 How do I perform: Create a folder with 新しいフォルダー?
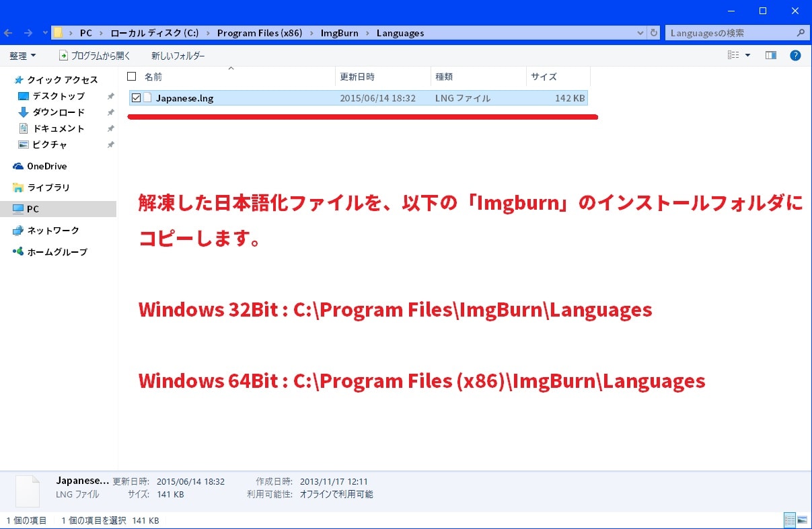coord(178,56)
